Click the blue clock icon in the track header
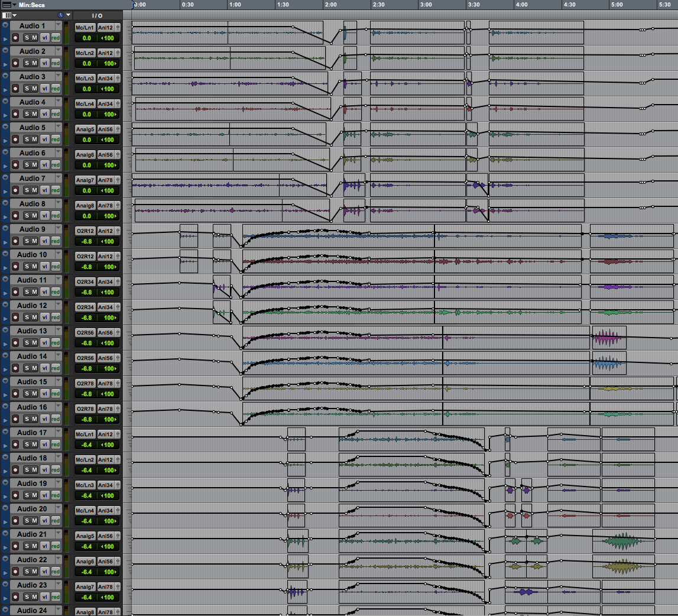This screenshot has width=678, height=616. [60, 15]
